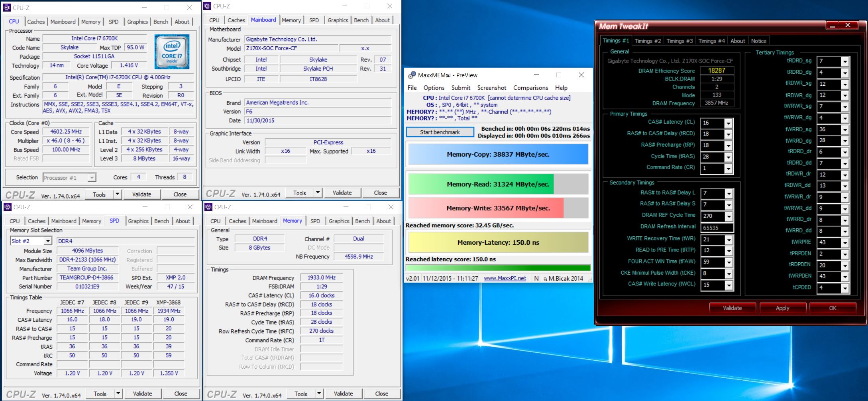The width and height of the screenshot is (868, 401).
Task: Click the Core Voltage value 1.416 V
Action: (x=129, y=65)
